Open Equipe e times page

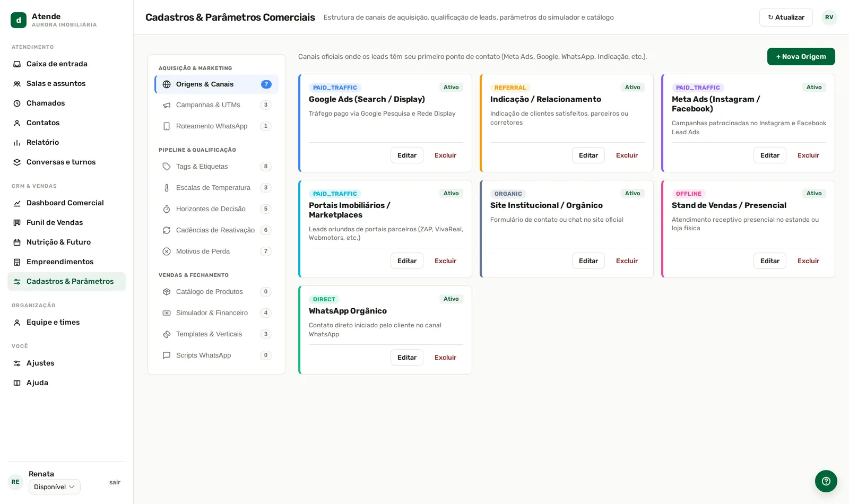(x=66, y=323)
